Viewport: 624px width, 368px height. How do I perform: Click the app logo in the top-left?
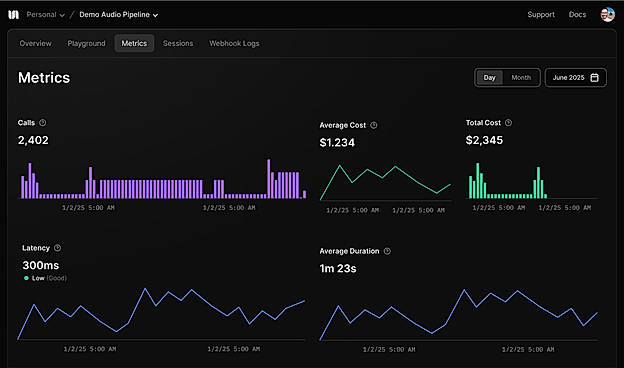pyautogui.click(x=14, y=15)
